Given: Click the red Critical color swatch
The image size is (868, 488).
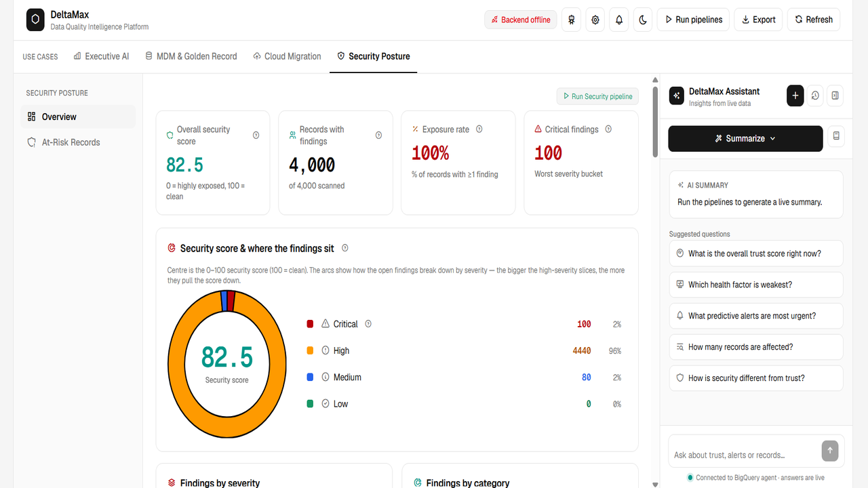Looking at the screenshot, I should [x=310, y=324].
